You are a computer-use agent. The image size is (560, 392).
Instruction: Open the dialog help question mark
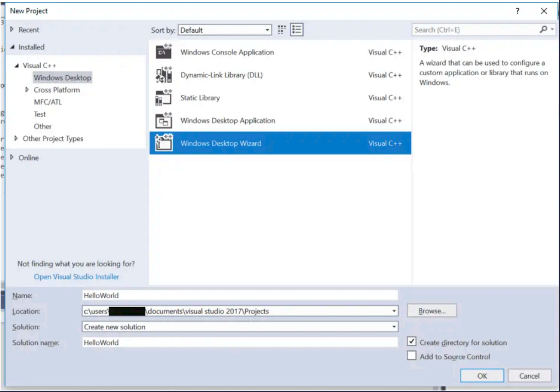click(x=517, y=11)
